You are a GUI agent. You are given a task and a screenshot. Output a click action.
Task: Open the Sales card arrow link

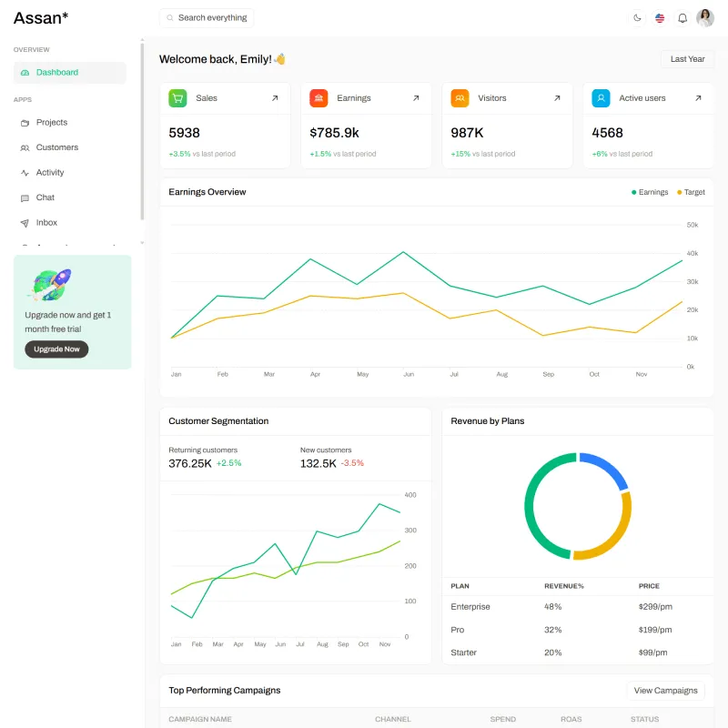(275, 98)
